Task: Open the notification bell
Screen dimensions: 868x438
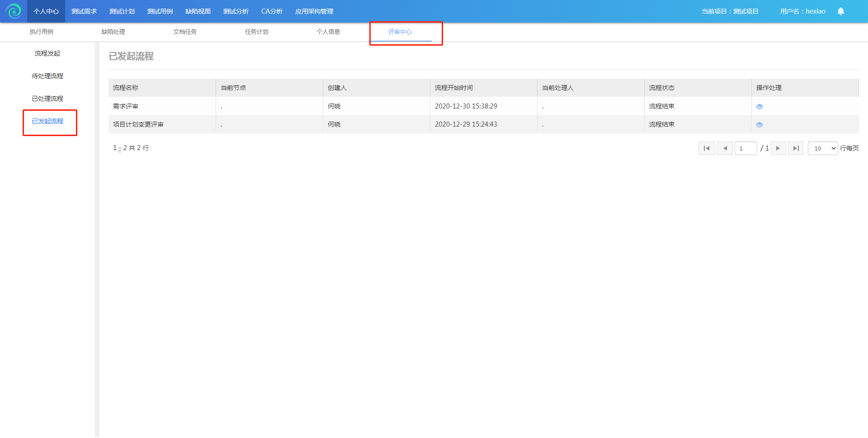Action: point(840,11)
